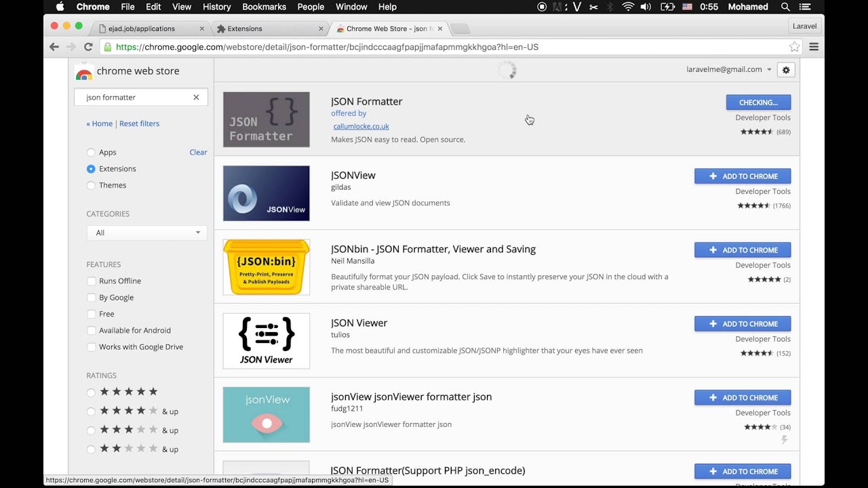
Task: Select the Apps radio button
Action: click(x=91, y=152)
